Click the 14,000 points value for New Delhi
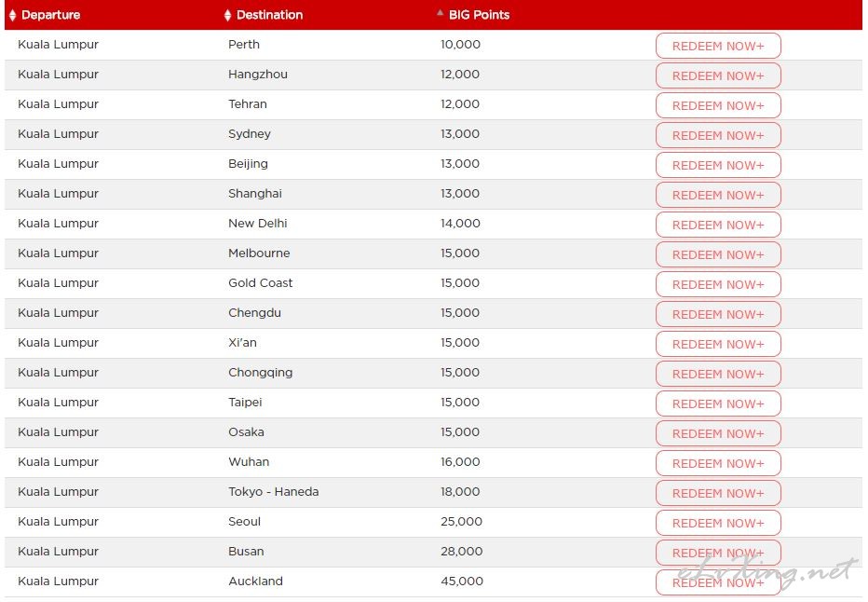This screenshot has height=602, width=868. [461, 224]
